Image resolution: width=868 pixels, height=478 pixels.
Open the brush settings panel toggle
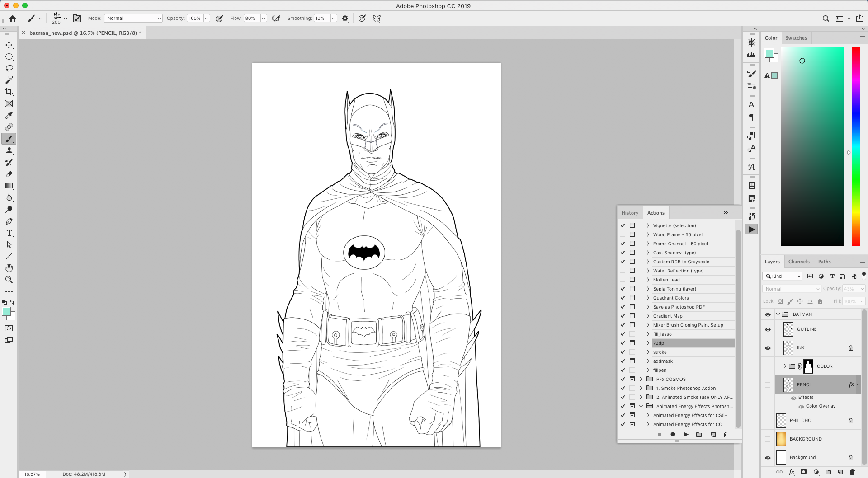(77, 19)
